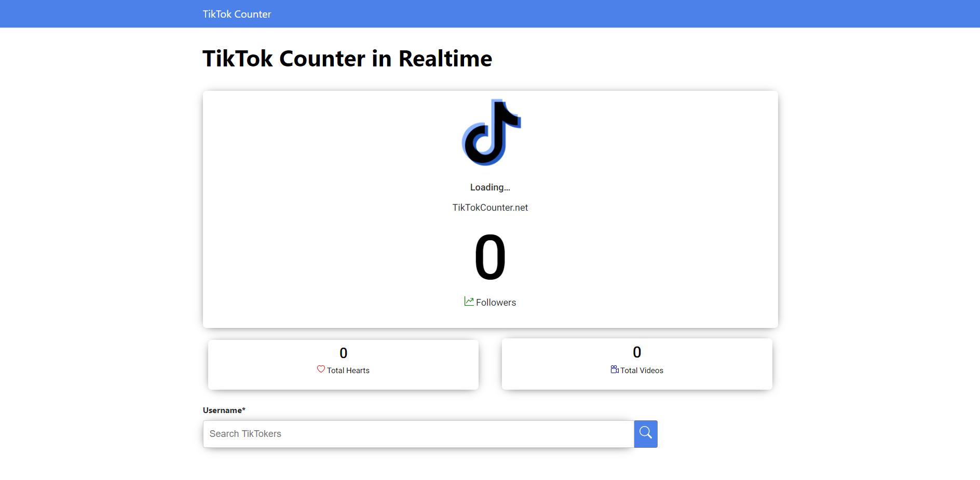
Task: Click the blue search magnifier button
Action: pyautogui.click(x=646, y=434)
